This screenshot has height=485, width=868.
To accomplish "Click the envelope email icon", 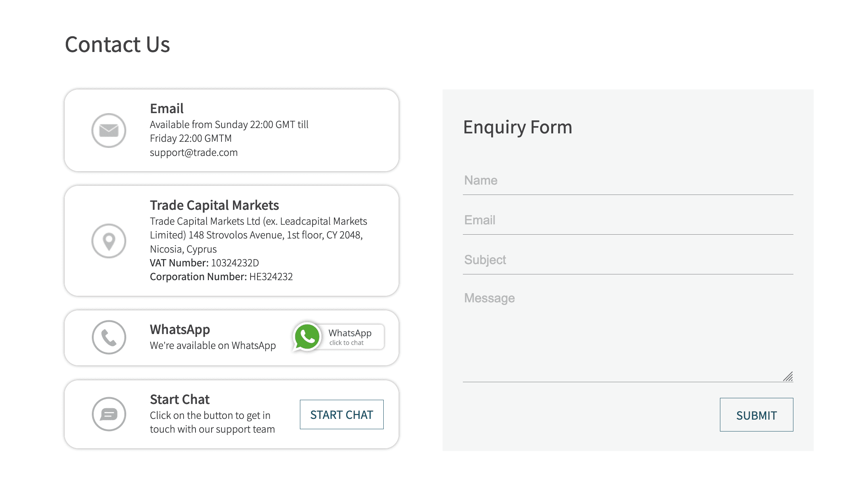I will [109, 130].
